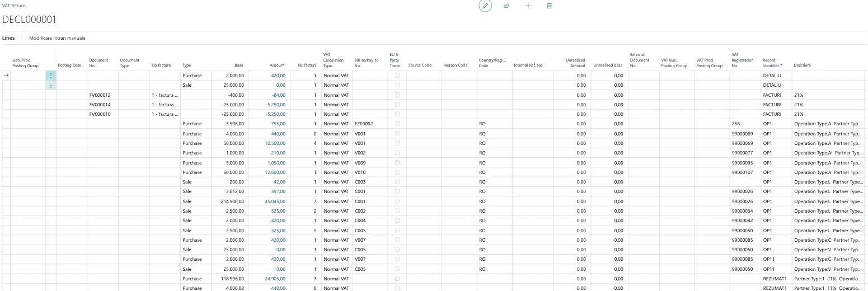Tick EU 3-Party Trade for row FV000012

tap(397, 95)
